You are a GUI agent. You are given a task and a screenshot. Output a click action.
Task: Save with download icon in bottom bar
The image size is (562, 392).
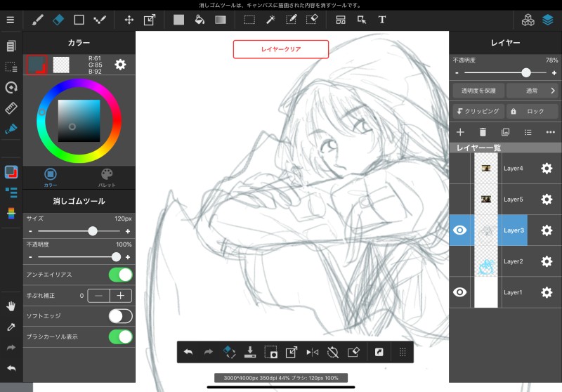tap(250, 352)
